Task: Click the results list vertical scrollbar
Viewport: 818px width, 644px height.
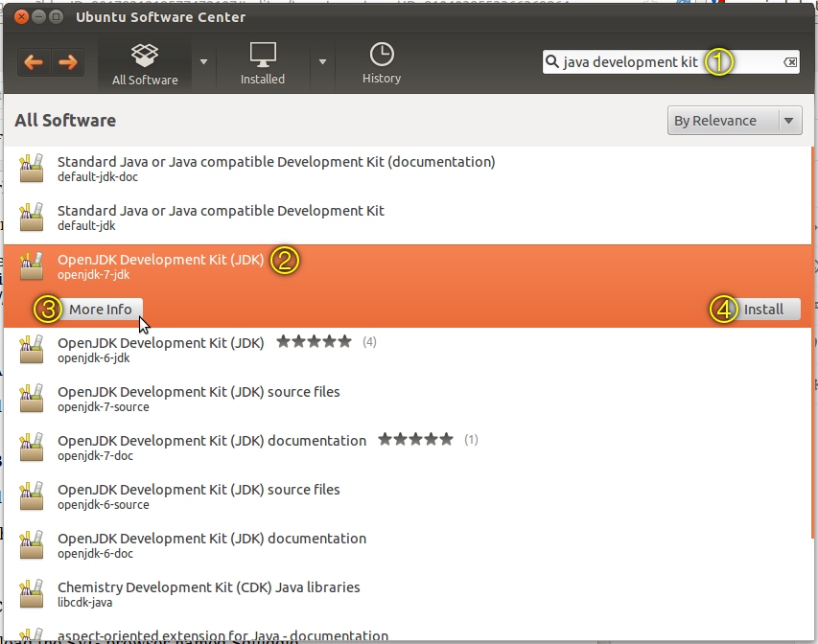Action: [x=813, y=344]
